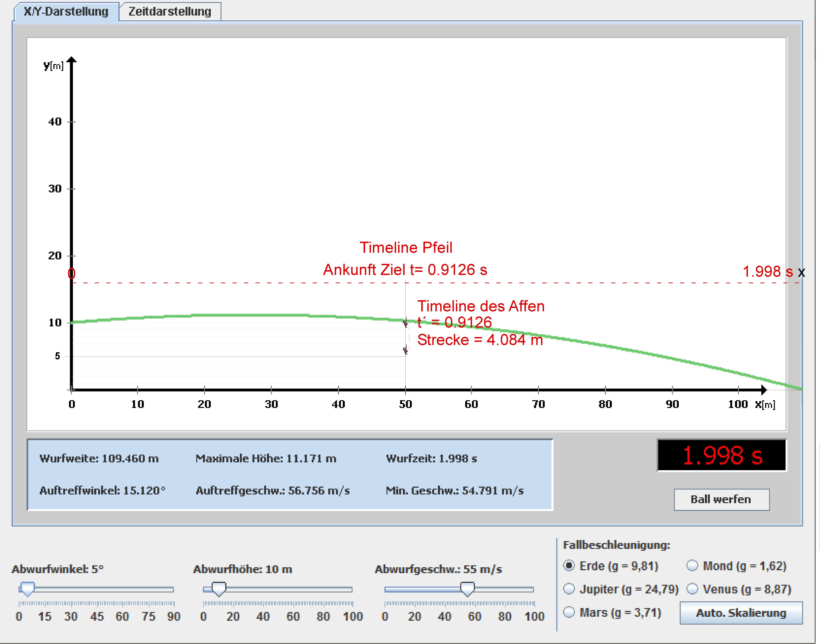Click the 'Ankunft Ziel t= 0.9126 s' label
Screen dimensions: 820x644
(405, 270)
